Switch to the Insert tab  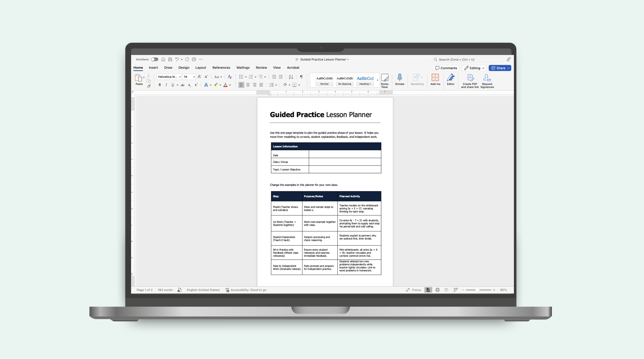[153, 68]
